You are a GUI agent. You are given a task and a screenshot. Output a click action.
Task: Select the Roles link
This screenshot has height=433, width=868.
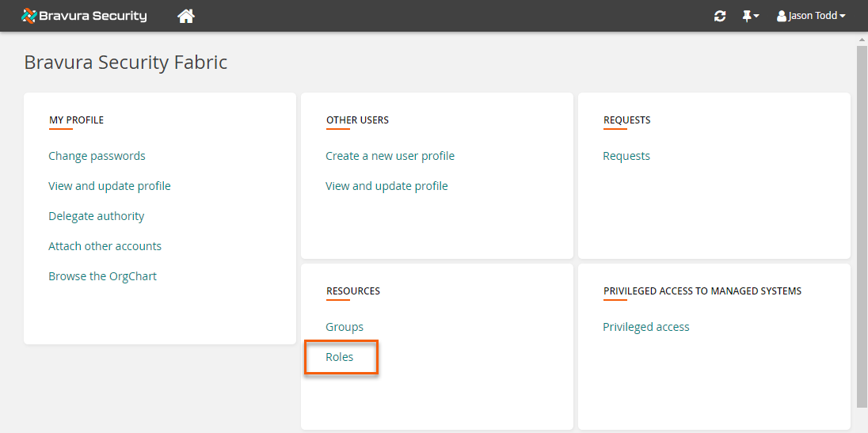pyautogui.click(x=340, y=357)
